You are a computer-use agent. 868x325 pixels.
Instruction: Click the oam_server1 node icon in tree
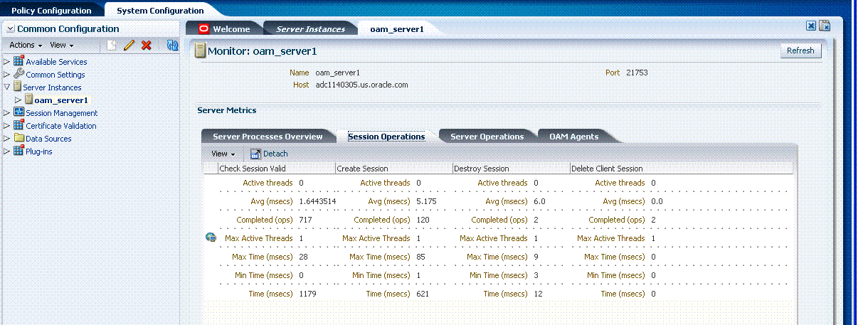point(29,100)
